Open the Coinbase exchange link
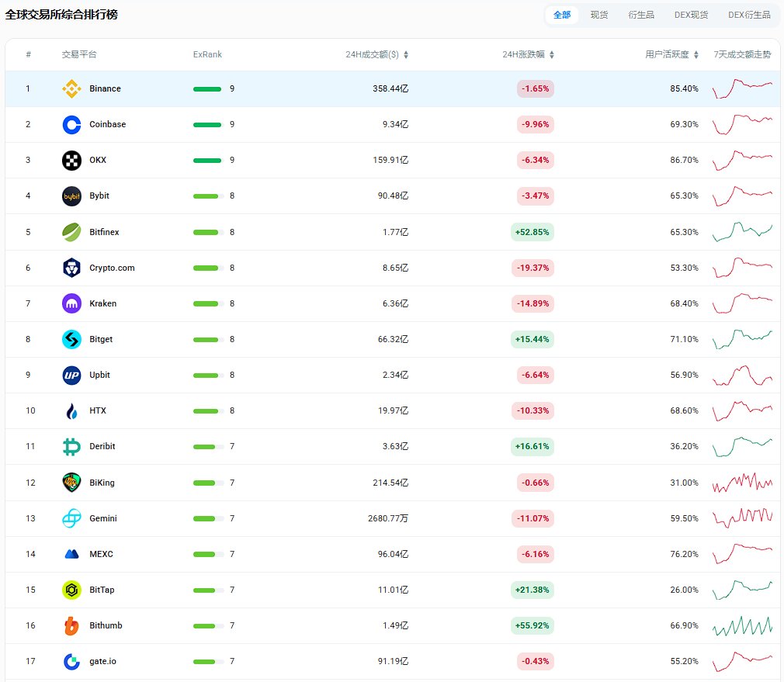This screenshot has height=682, width=784. (x=107, y=124)
